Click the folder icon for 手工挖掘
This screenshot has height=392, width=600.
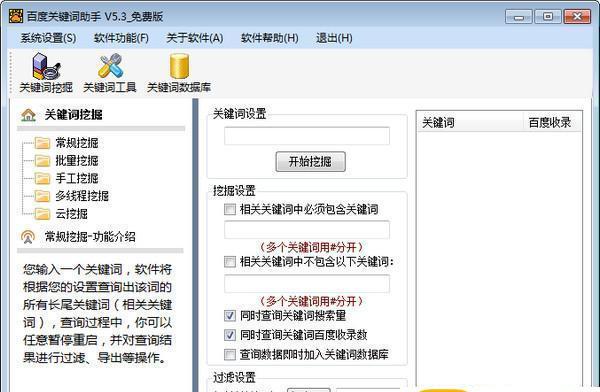click(42, 178)
